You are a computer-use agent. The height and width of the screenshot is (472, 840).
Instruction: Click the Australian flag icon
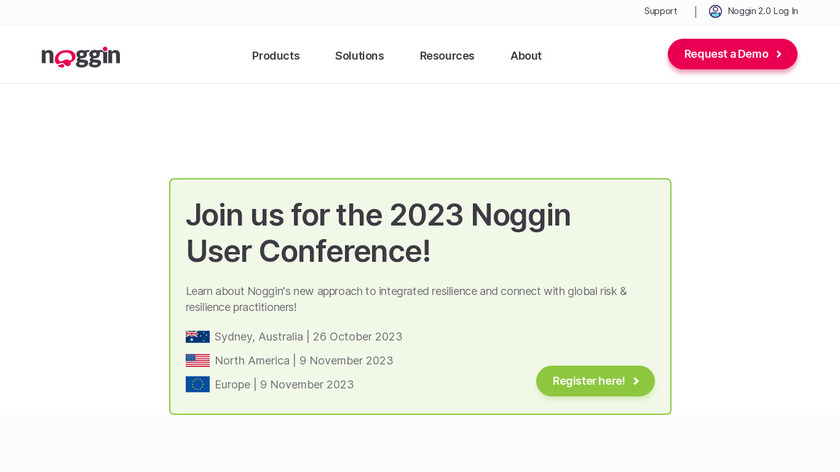pos(197,337)
